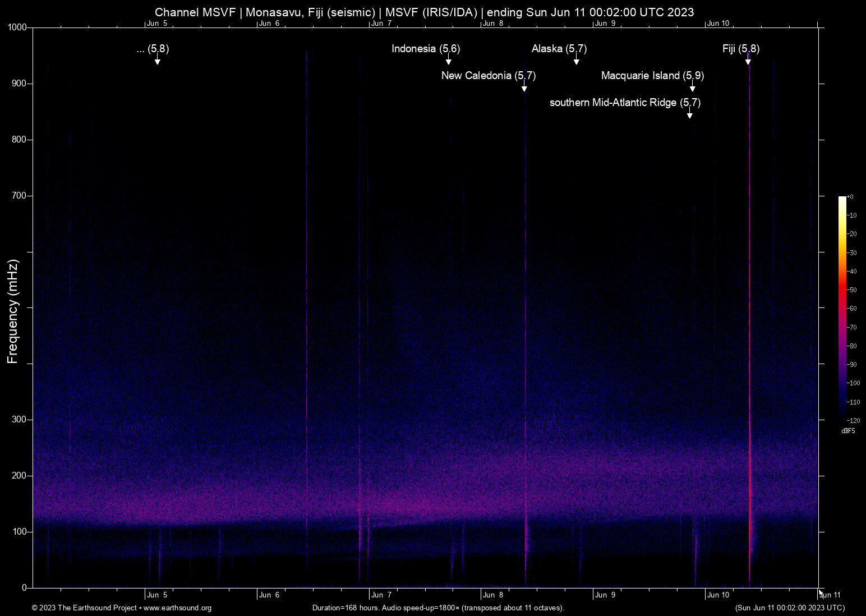Image resolution: width=866 pixels, height=616 pixels.
Task: Select the Macquarie Island (5.9) label
Action: pos(652,76)
